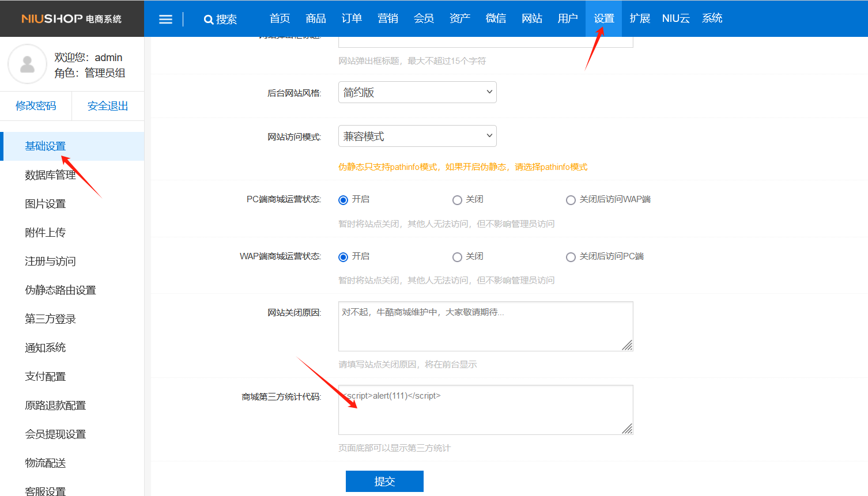Open the 系统 top menu
Screen dimensions: 868x496
tap(712, 18)
